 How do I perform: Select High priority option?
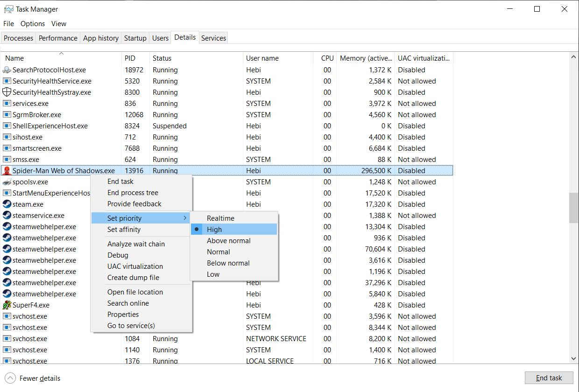[x=214, y=230]
